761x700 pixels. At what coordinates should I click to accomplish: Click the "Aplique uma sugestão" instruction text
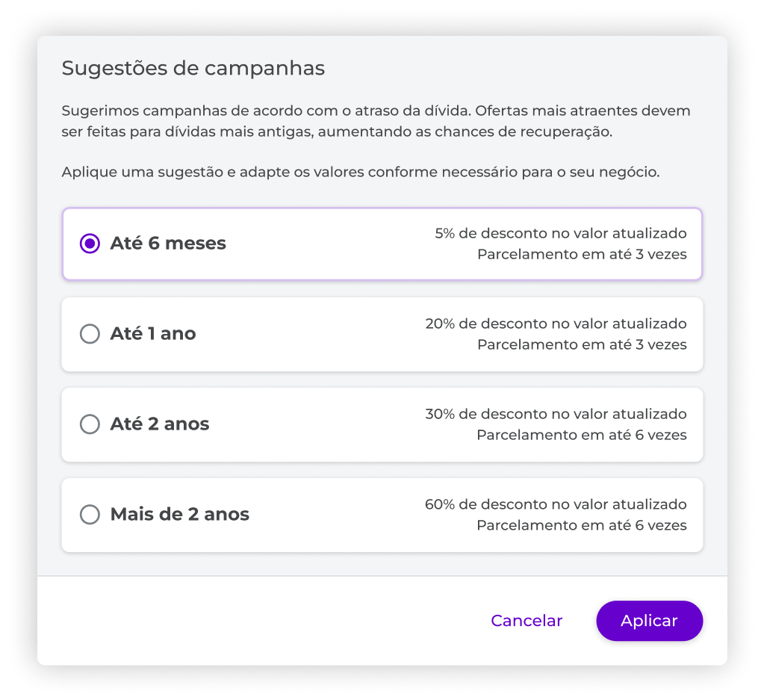(361, 173)
